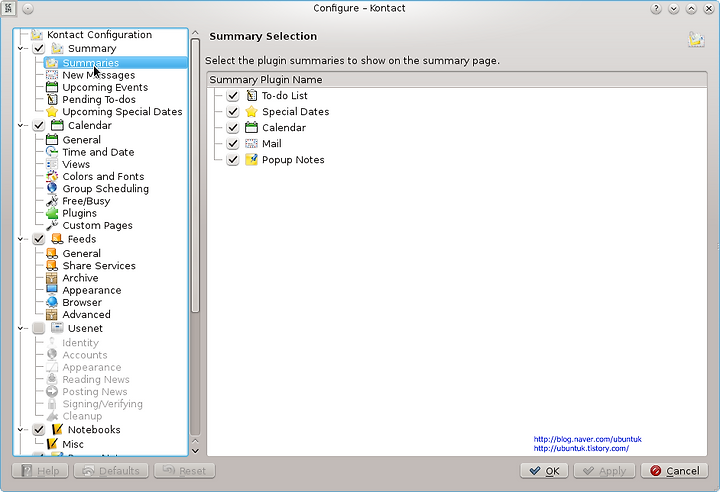Sort by Summary Plugin Name header

[x=457, y=79]
